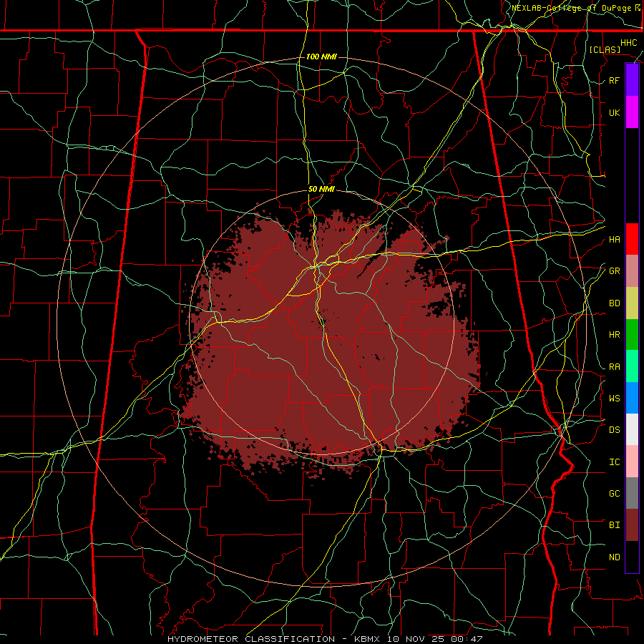Click the IC legend label

point(615,462)
